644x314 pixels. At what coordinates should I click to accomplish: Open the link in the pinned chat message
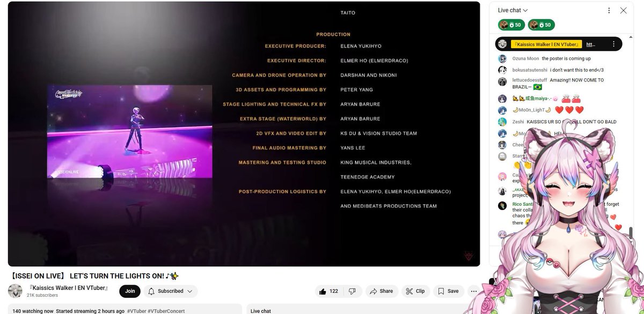coord(591,43)
